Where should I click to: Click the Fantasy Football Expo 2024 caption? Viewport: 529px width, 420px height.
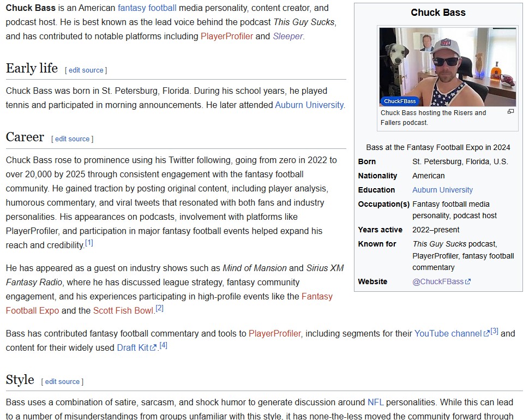(438, 147)
